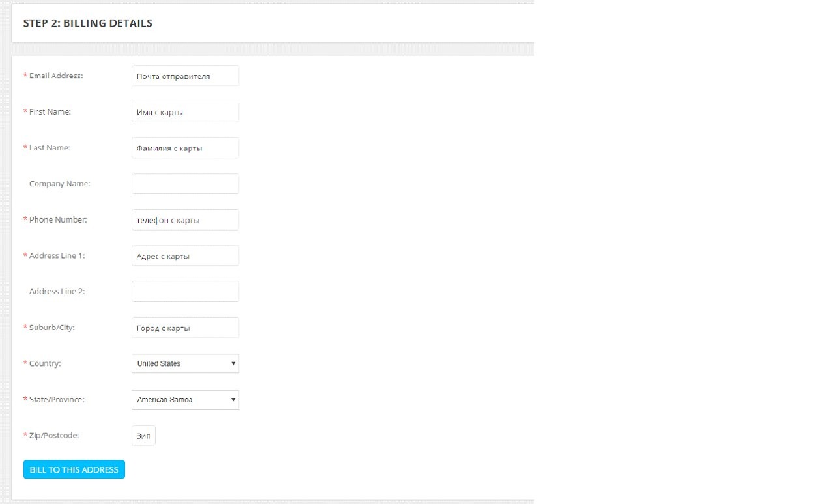Focus the First Name text box

pos(185,112)
